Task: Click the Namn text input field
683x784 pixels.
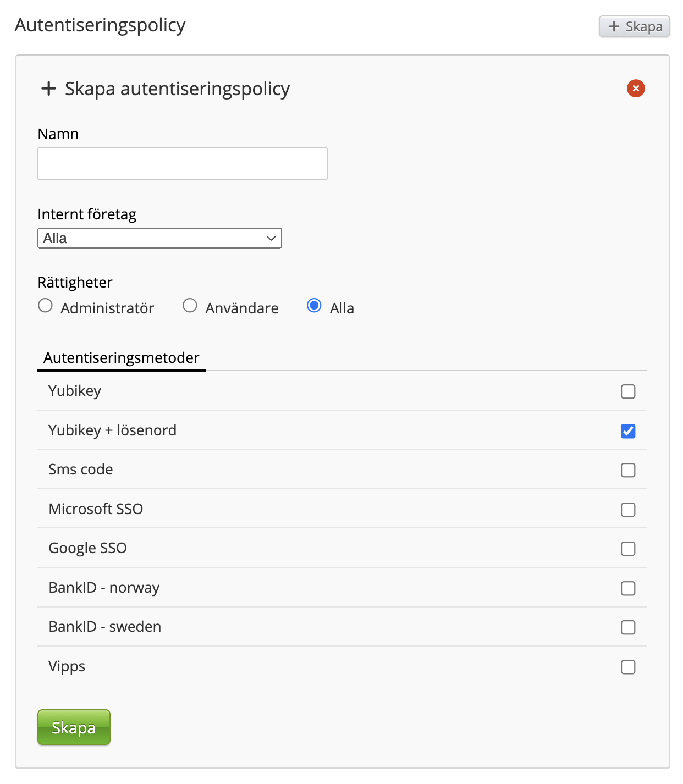Action: pyautogui.click(x=182, y=163)
